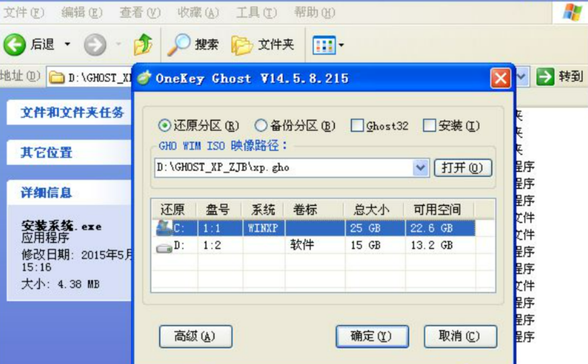Viewport: 588px width, 364px height.
Task: Select the Backup Partition radio button
Action: (x=260, y=125)
